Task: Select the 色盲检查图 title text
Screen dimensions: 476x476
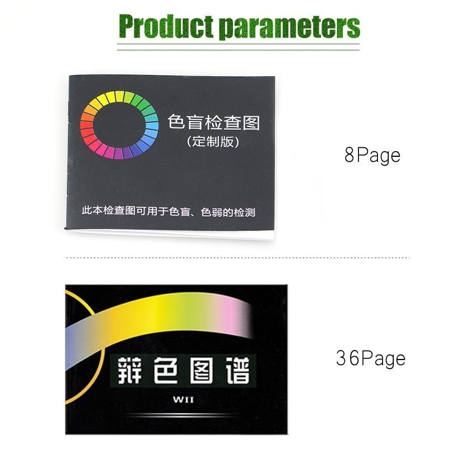Action: point(214,122)
